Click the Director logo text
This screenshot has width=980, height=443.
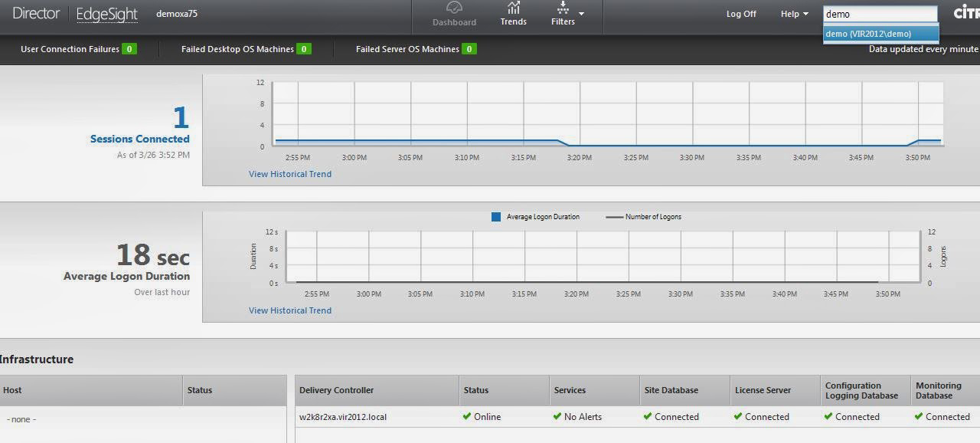click(36, 14)
